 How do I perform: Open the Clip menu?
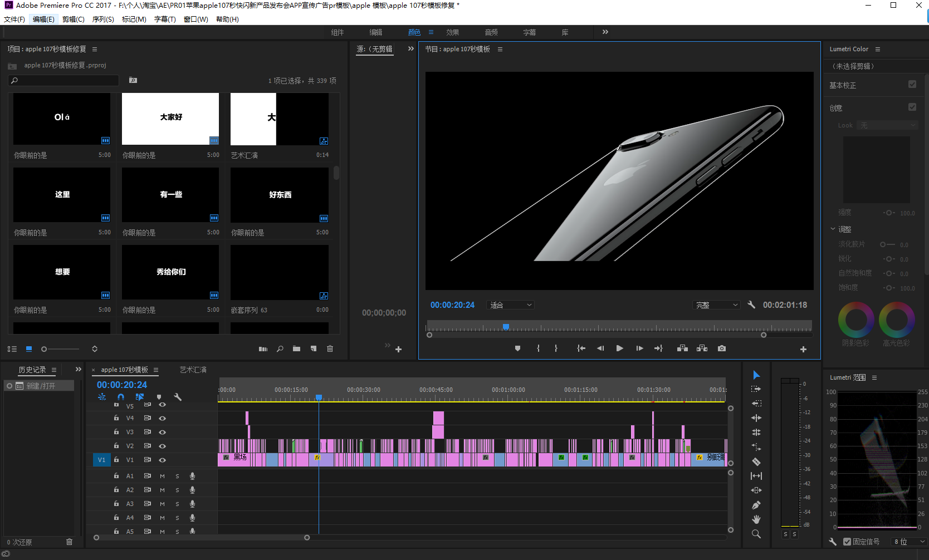click(x=74, y=19)
